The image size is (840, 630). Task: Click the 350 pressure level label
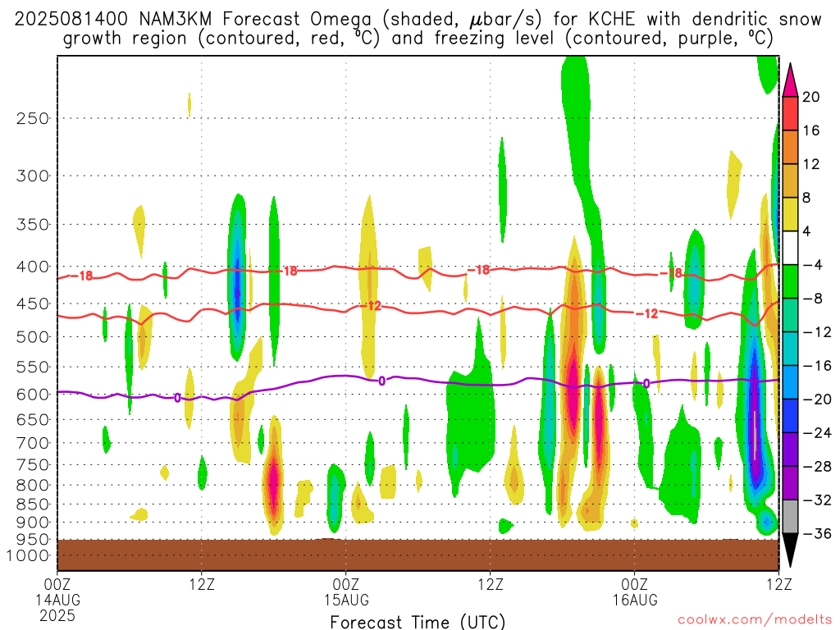pos(33,224)
